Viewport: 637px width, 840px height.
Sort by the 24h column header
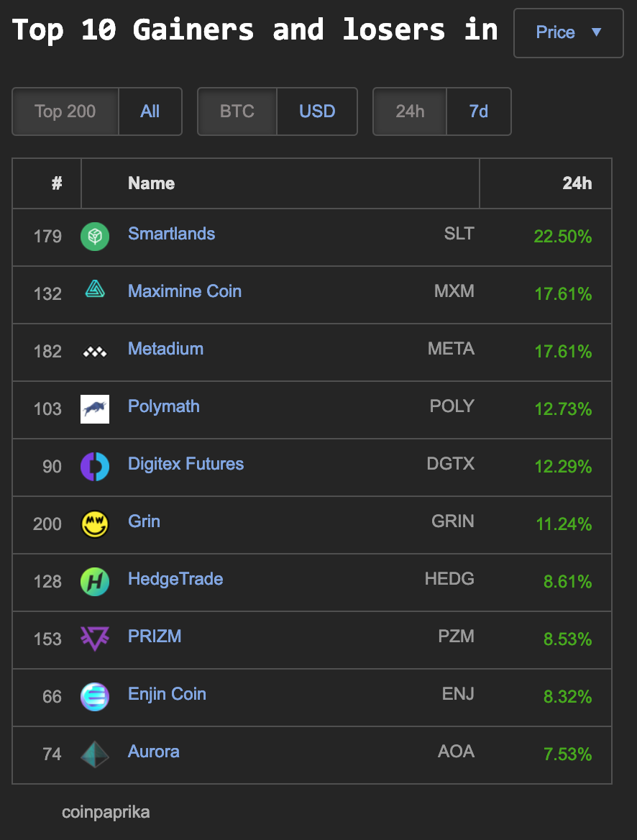pos(577,183)
